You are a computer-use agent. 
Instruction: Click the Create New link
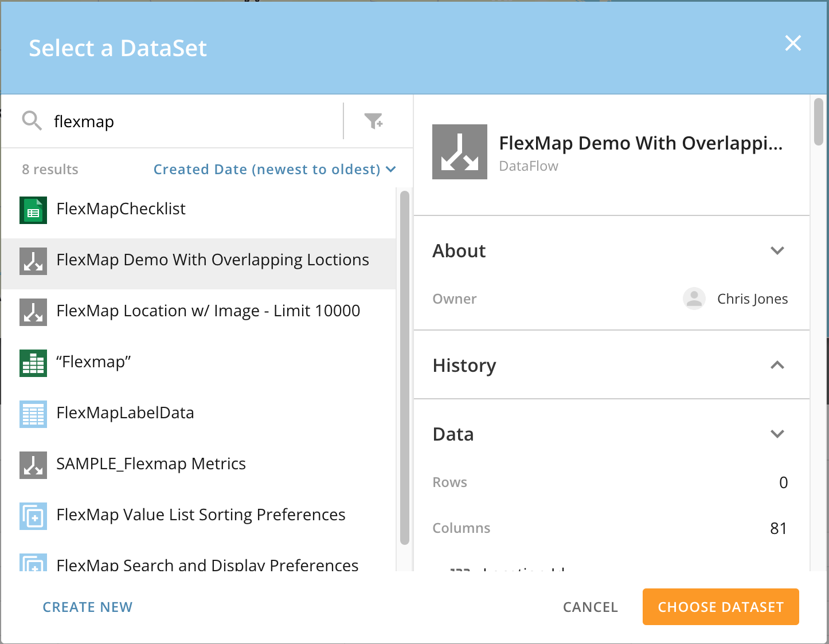tap(88, 607)
